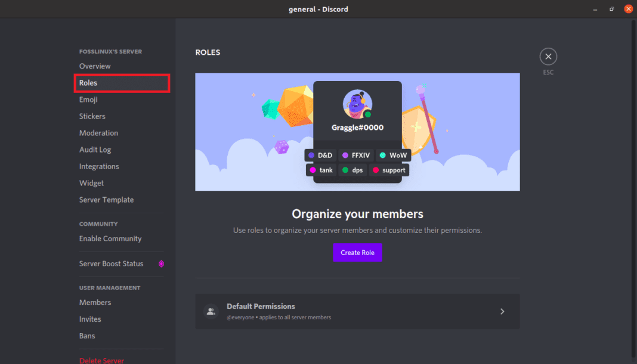Open Enable Community settings
The image size is (637, 364).
point(110,238)
